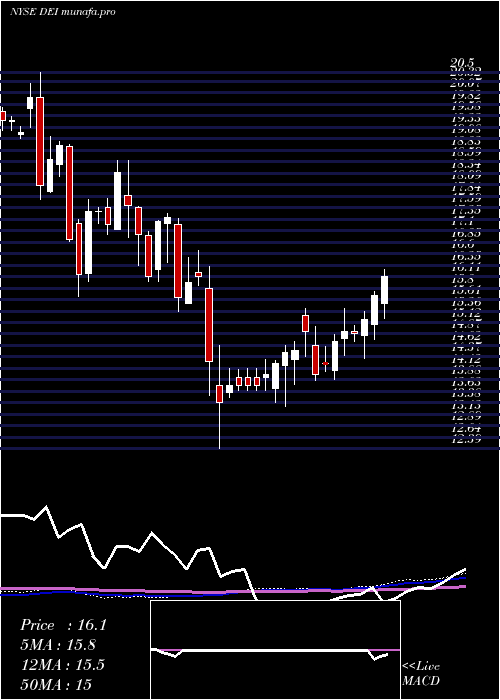Select the 'Price : 16.1' readout
500x700 pixels.
pyautogui.click(x=63, y=625)
